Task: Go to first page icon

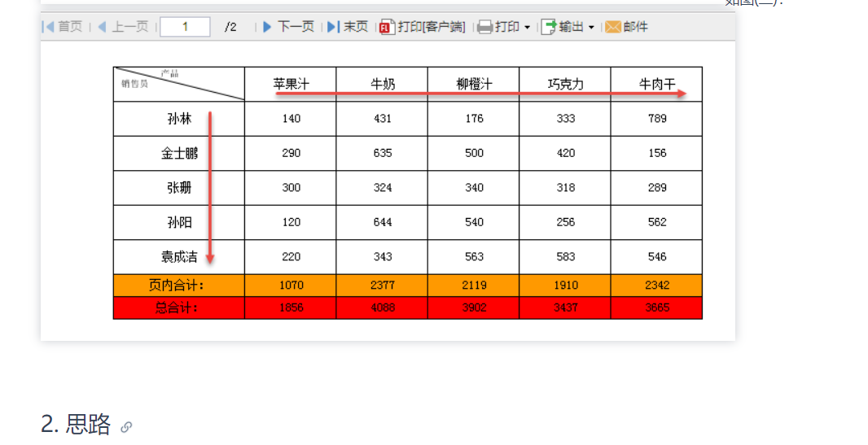Action: [49, 27]
